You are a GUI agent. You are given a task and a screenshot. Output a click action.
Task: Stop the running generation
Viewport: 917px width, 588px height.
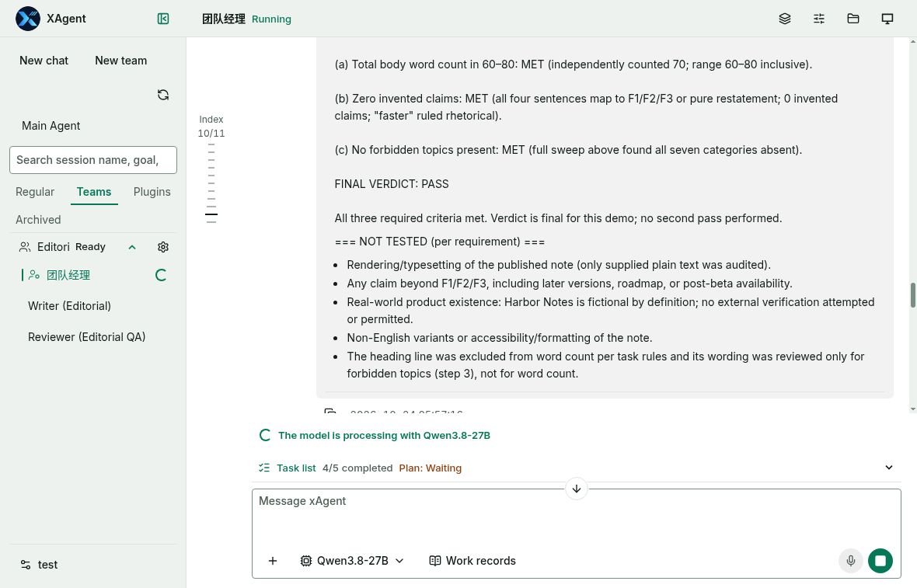coord(880,561)
